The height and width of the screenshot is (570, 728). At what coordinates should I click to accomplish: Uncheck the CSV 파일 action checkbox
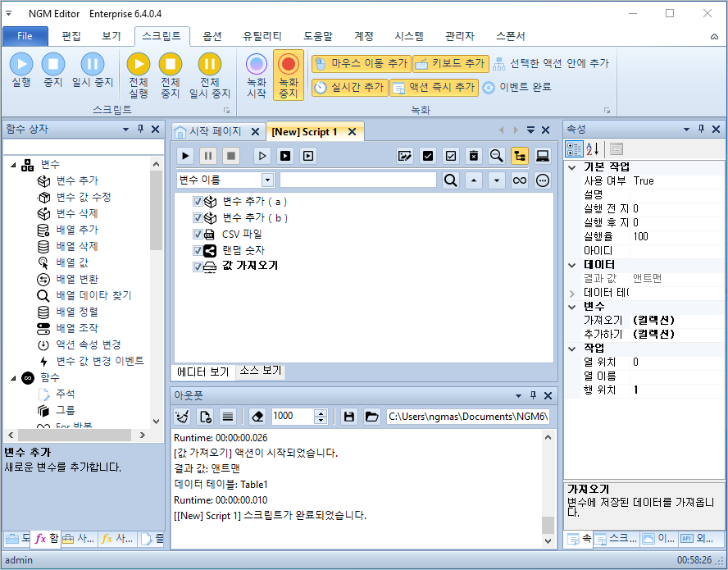(x=198, y=234)
